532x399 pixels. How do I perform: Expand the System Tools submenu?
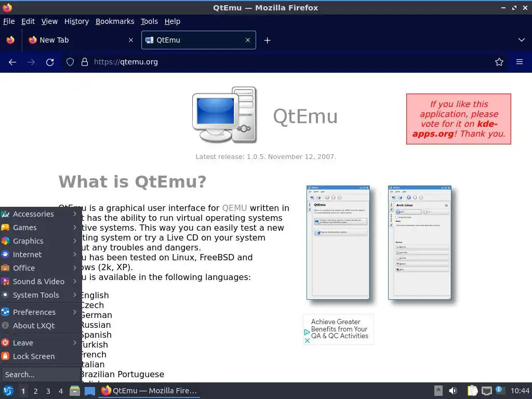click(x=41, y=295)
